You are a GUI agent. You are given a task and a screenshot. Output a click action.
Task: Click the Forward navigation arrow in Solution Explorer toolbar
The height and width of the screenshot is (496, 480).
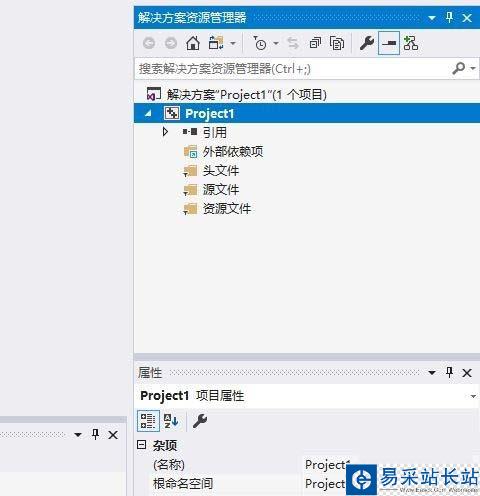click(171, 43)
